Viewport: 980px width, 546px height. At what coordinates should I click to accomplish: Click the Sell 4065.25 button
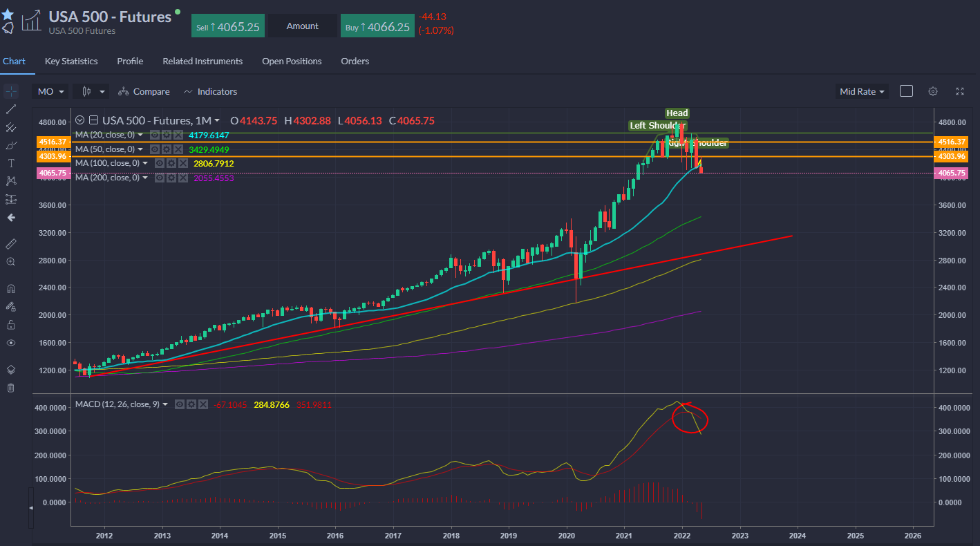[x=228, y=26]
